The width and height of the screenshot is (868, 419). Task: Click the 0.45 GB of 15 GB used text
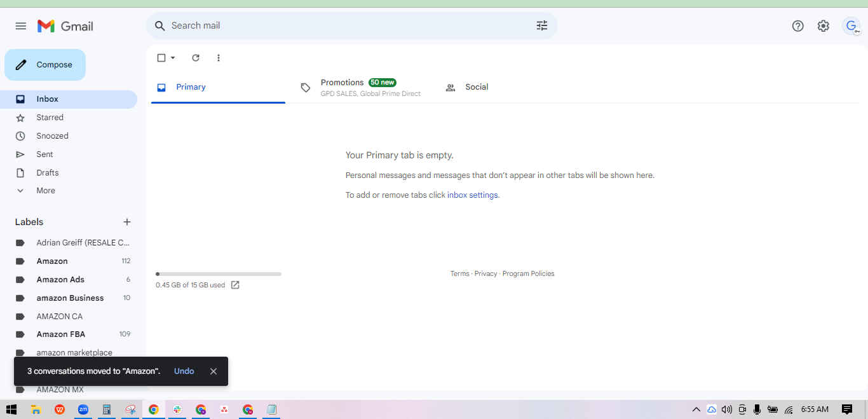190,285
